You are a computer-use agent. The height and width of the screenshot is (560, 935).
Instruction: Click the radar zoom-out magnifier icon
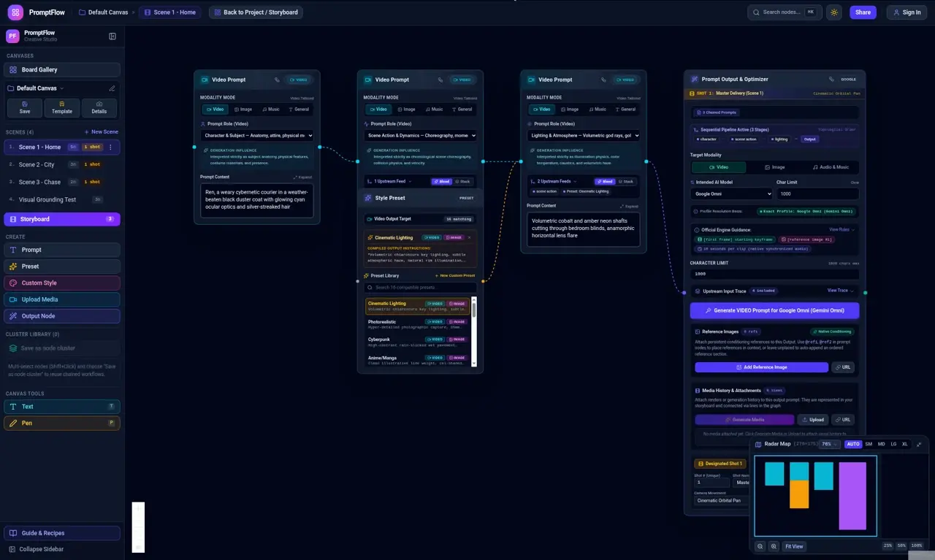[760, 546]
